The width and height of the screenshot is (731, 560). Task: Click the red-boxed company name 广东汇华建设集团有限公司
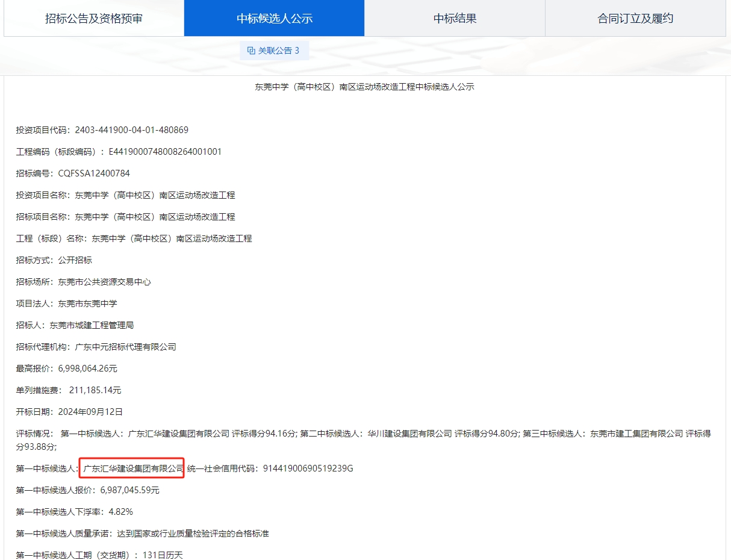(x=132, y=468)
